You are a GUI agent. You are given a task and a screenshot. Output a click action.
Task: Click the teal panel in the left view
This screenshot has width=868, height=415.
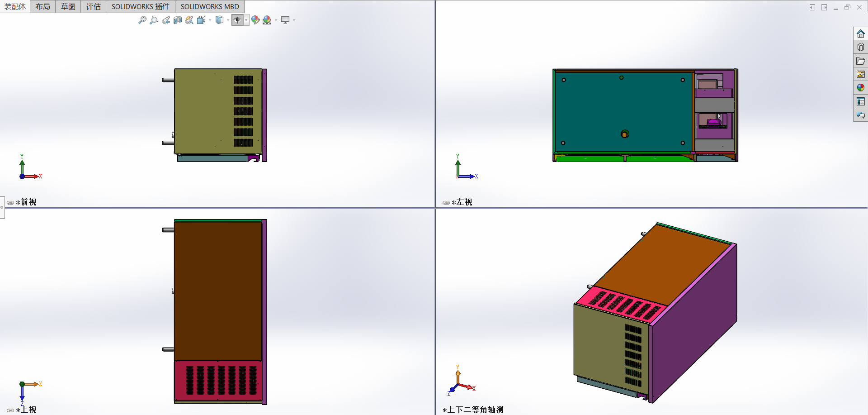624,112
